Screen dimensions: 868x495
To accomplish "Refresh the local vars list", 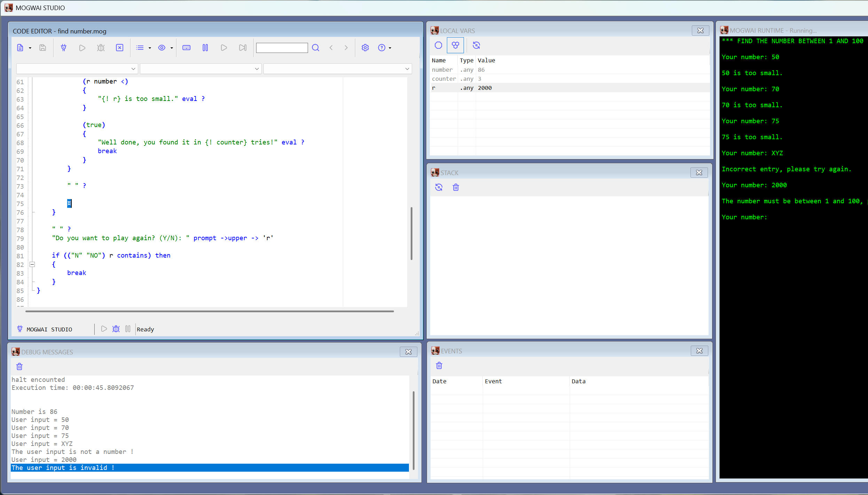I will click(x=476, y=45).
